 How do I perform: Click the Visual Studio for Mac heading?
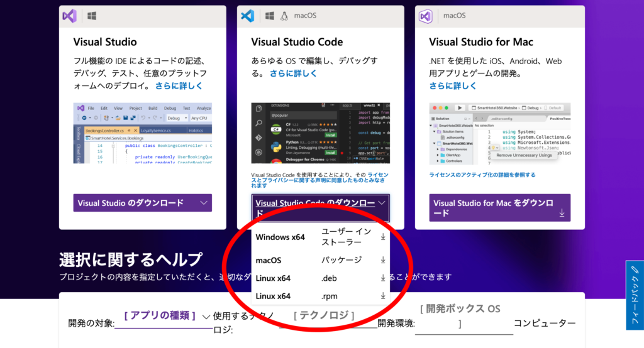[481, 42]
